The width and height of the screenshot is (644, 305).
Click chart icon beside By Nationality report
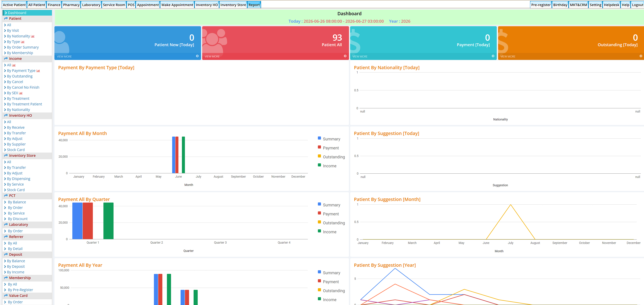[33, 36]
